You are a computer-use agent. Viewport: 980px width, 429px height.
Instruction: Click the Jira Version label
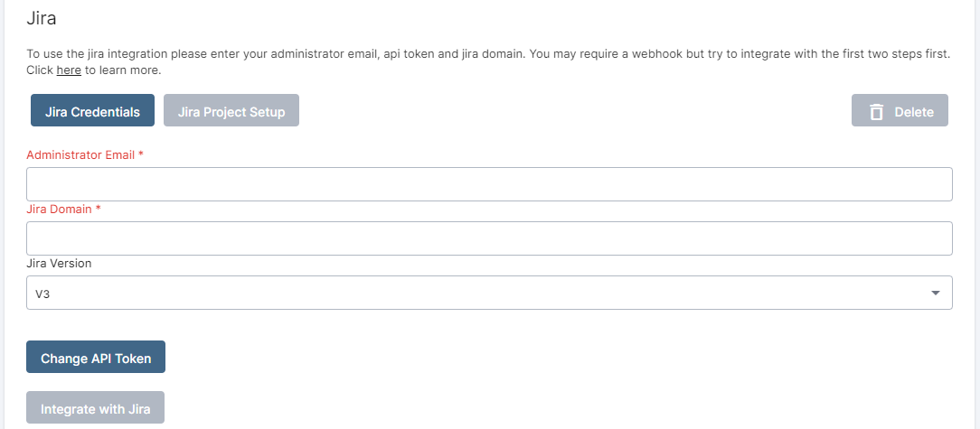click(x=59, y=264)
